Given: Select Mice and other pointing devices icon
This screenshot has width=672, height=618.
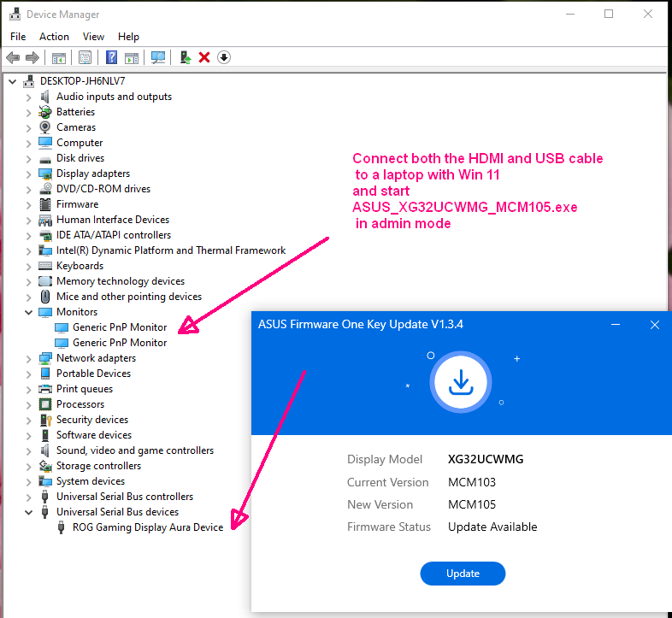Looking at the screenshot, I should coord(45,297).
